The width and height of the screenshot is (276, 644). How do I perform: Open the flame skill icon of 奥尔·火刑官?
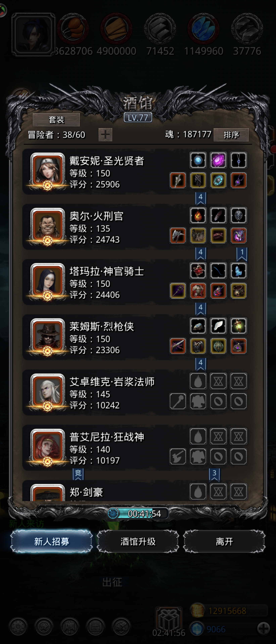[198, 215]
